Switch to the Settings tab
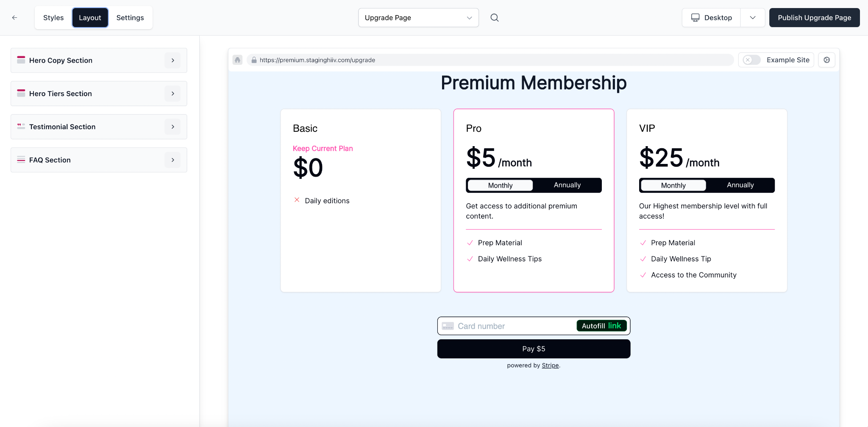Viewport: 868px width, 427px height. tap(130, 18)
